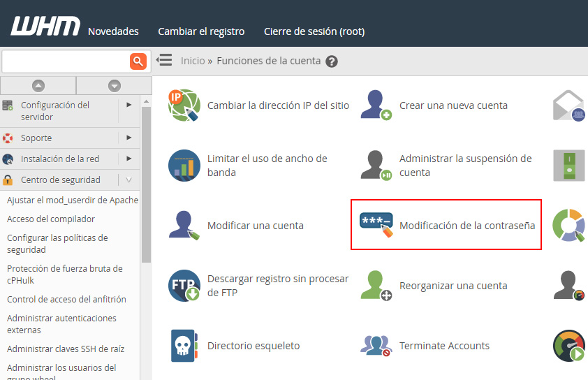Expand the Soporte sidebar section

click(129, 138)
